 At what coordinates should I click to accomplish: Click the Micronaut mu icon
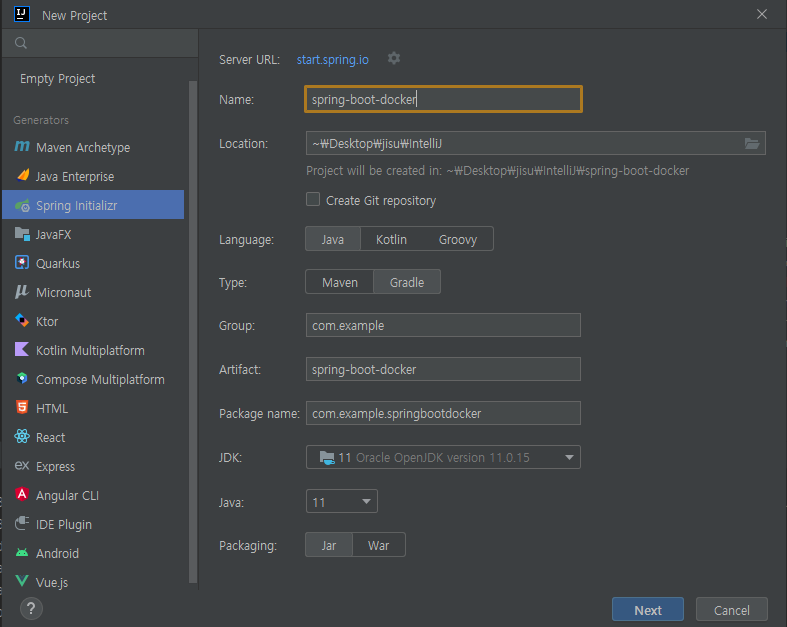coord(22,292)
